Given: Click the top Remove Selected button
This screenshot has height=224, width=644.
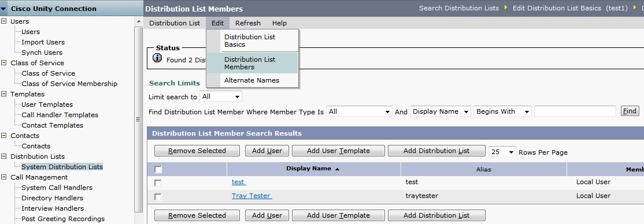Looking at the screenshot, I should (x=197, y=151).
